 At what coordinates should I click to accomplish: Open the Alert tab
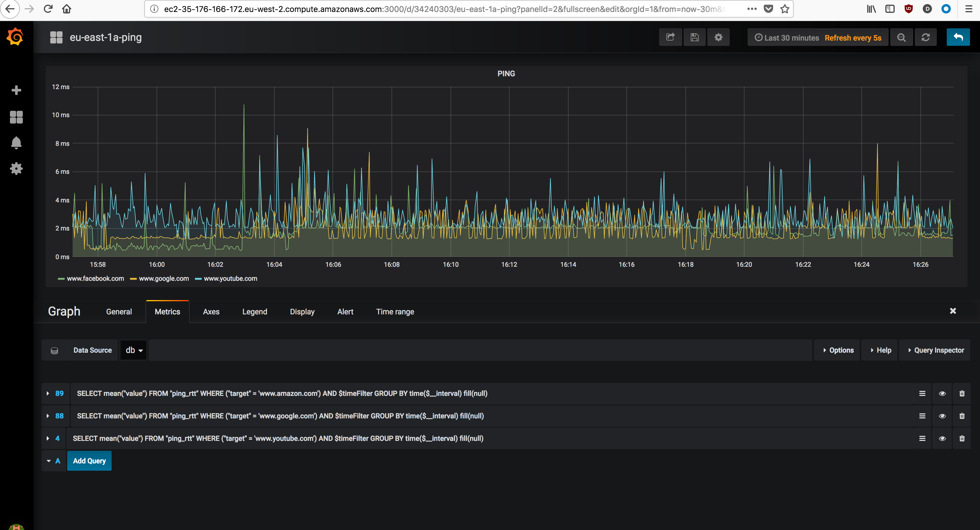[x=345, y=312]
